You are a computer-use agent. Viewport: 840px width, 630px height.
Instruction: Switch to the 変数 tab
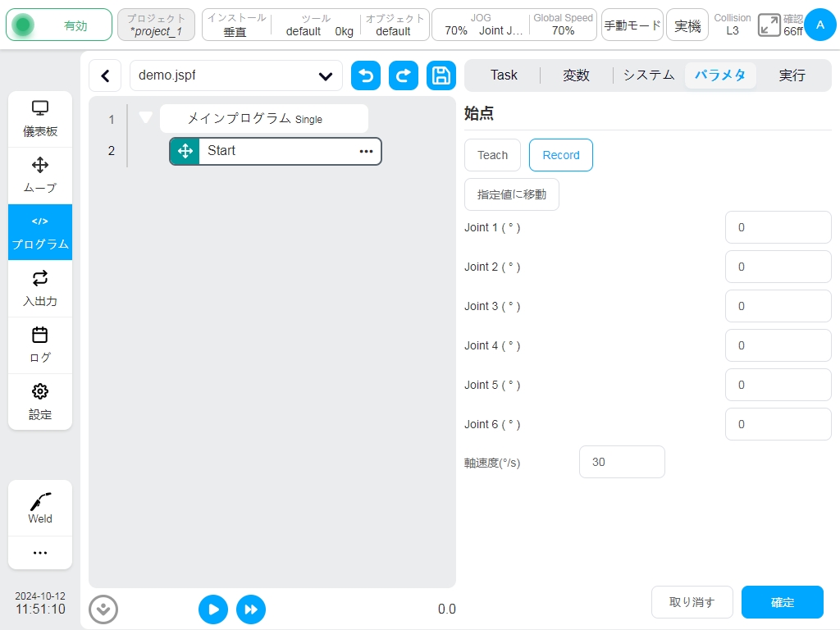(576, 75)
